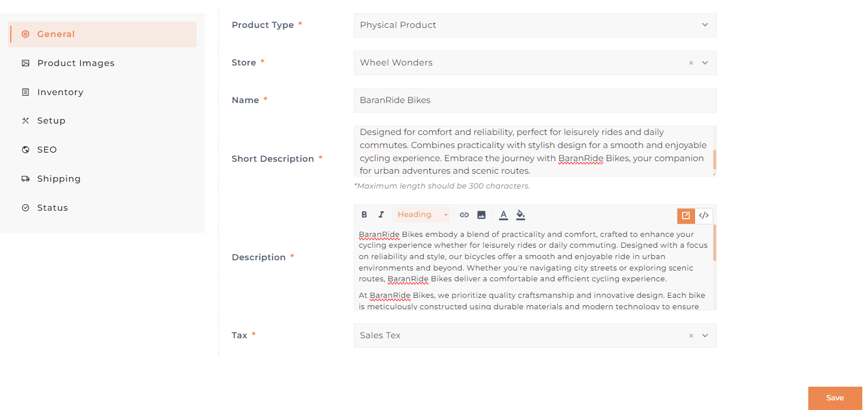The height and width of the screenshot is (414, 868).
Task: Switch editor to HTML code view
Action: pos(704,215)
